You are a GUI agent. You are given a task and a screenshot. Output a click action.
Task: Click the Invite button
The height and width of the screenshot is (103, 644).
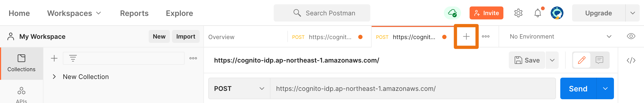(x=486, y=13)
